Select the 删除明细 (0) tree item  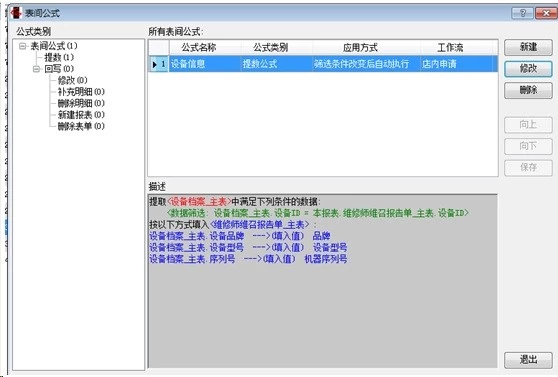tap(81, 103)
